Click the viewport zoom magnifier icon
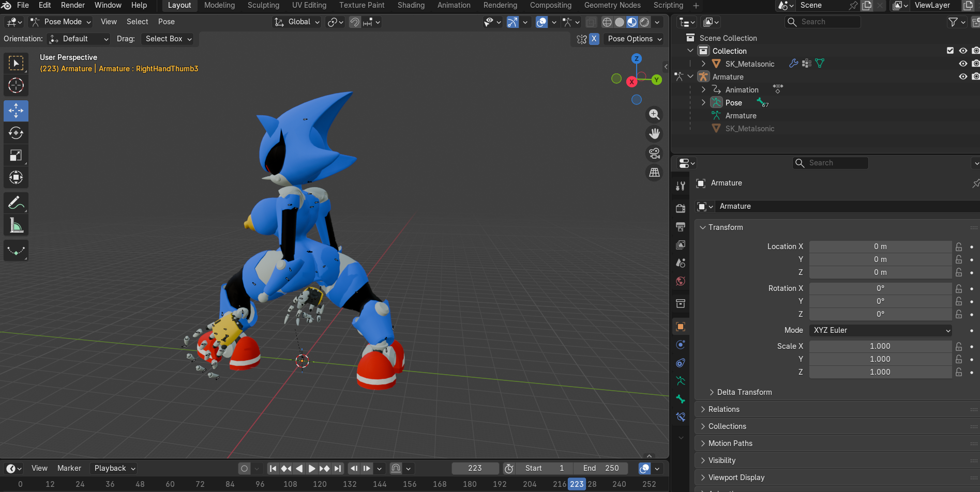 coord(655,114)
